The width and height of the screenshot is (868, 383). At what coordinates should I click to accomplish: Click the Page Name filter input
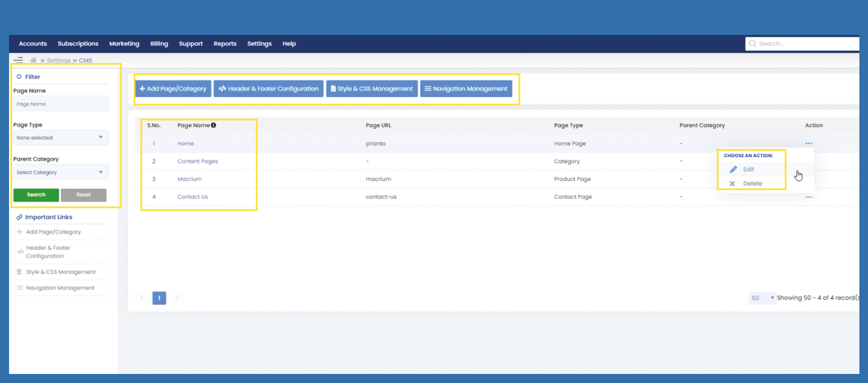point(61,104)
